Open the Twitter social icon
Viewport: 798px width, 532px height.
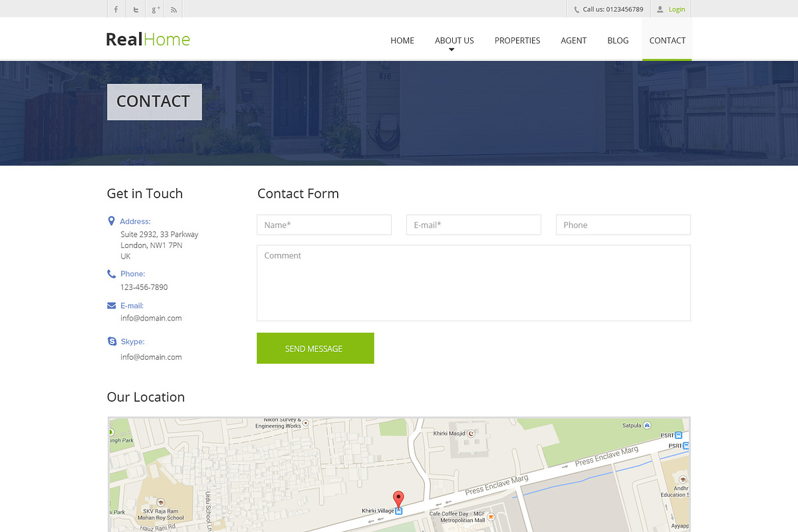click(x=136, y=9)
